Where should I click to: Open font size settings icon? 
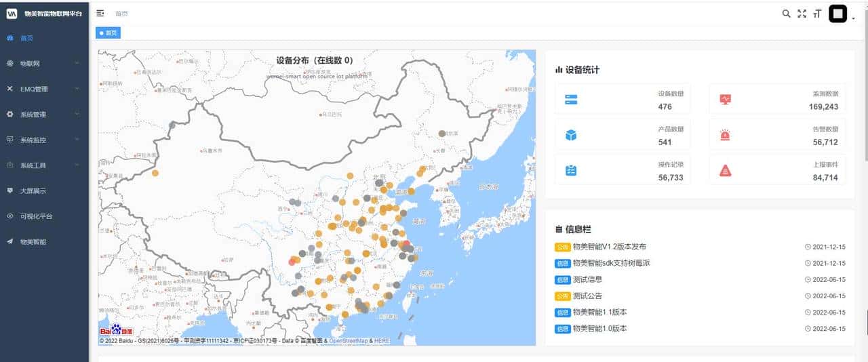coord(817,14)
